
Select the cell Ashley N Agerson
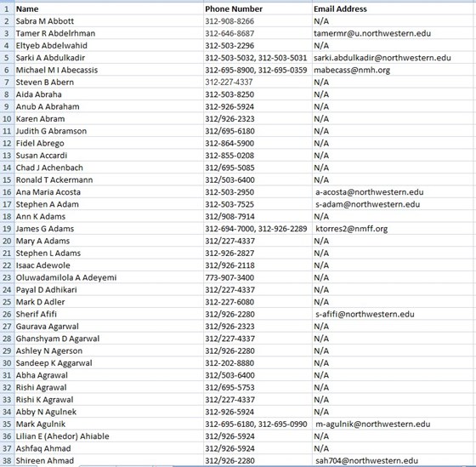coord(109,351)
